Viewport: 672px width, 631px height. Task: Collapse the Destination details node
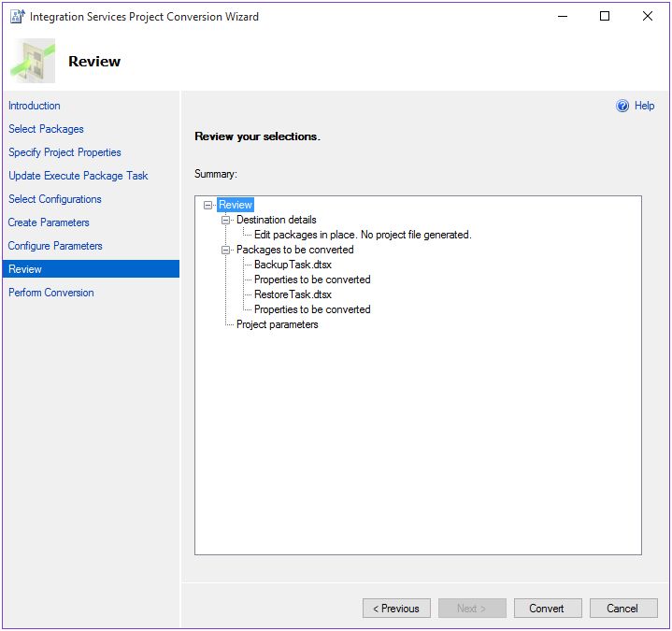[x=225, y=220]
